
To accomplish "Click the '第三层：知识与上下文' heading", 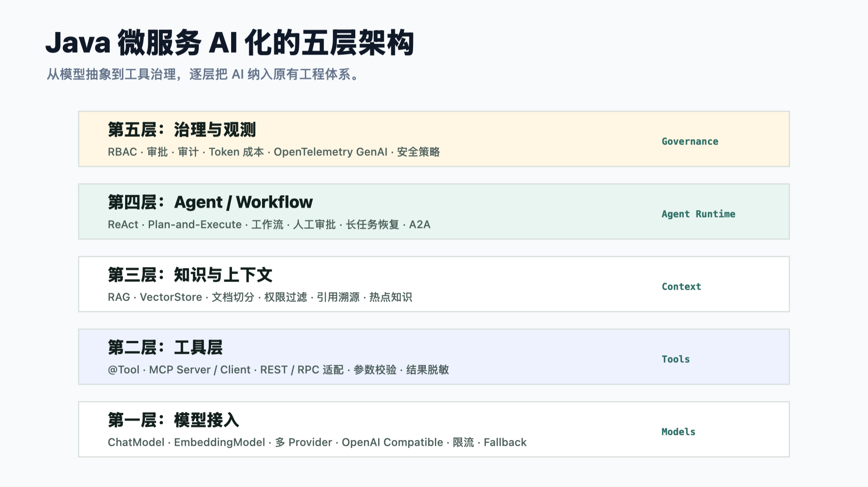I will pyautogui.click(x=190, y=275).
